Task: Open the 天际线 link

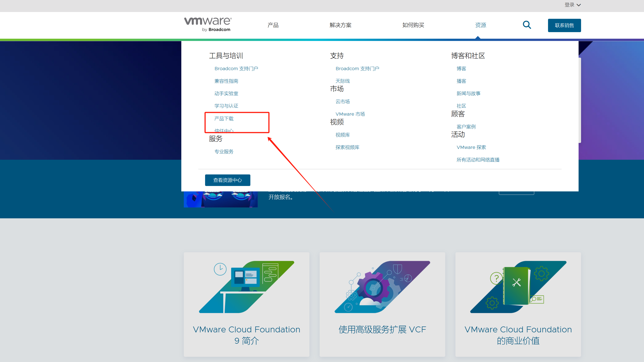Action: click(342, 81)
